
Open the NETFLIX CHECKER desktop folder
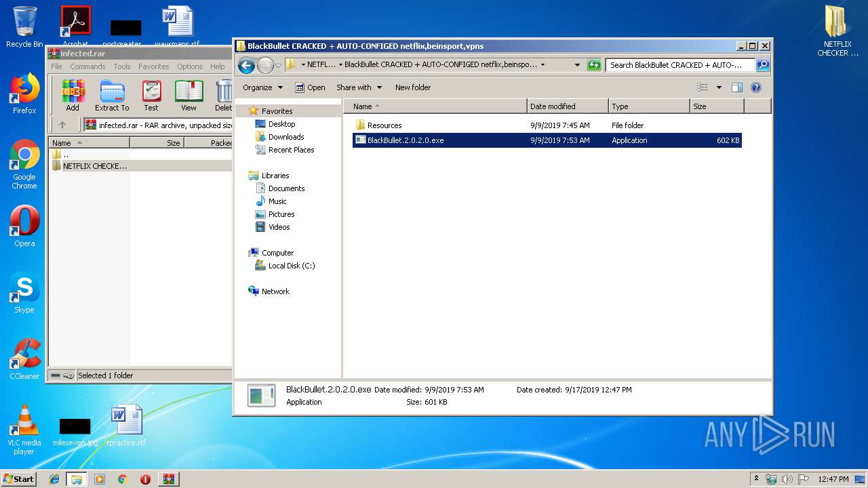coord(837,31)
